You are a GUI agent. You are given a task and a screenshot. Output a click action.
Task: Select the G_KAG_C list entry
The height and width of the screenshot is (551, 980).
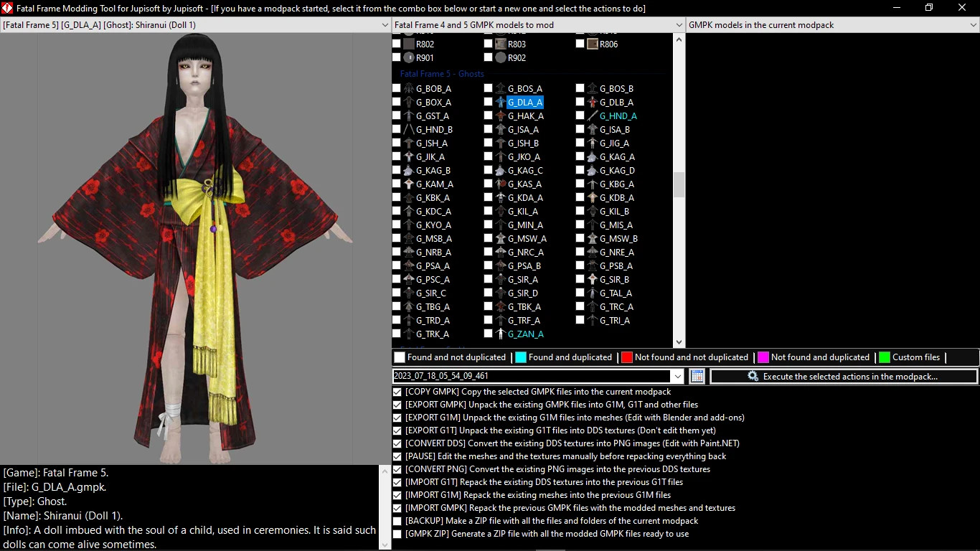coord(525,171)
